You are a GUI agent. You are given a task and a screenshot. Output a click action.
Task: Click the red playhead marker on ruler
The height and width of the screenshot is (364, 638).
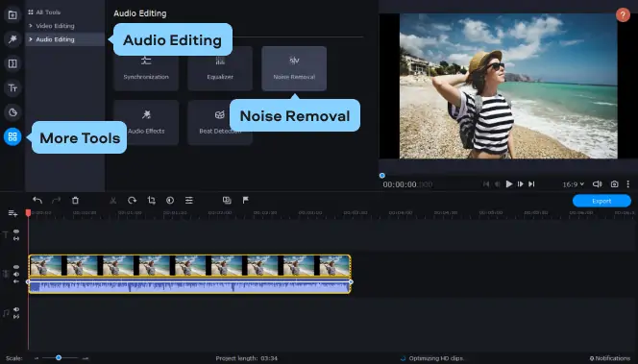(28, 213)
